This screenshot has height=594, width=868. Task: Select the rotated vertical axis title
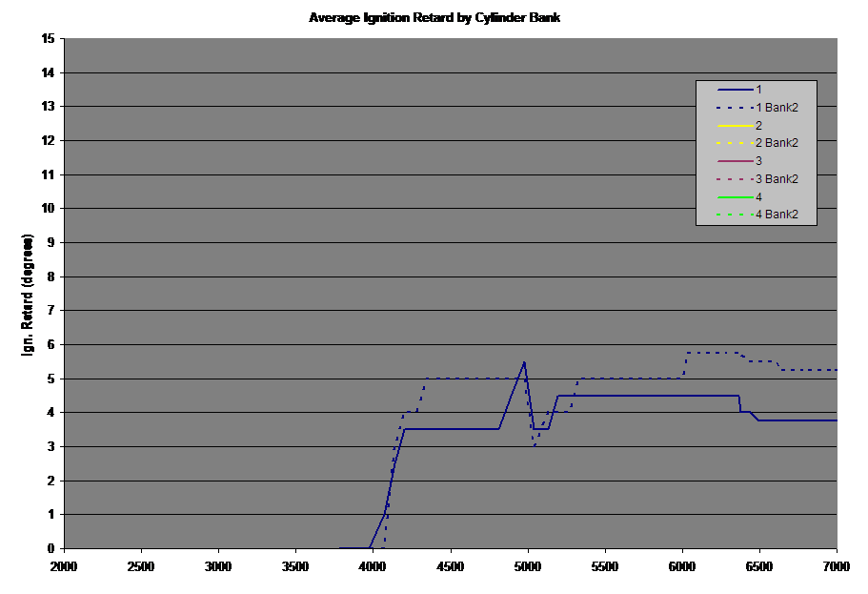click(x=29, y=296)
